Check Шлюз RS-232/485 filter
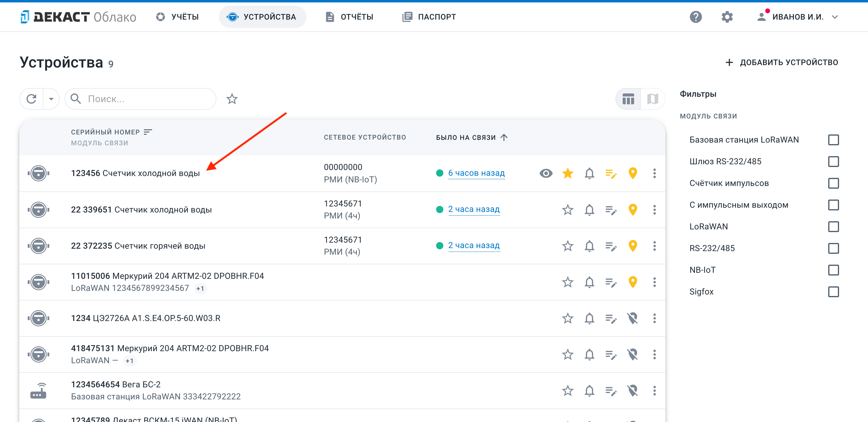868x422 pixels. tap(833, 162)
